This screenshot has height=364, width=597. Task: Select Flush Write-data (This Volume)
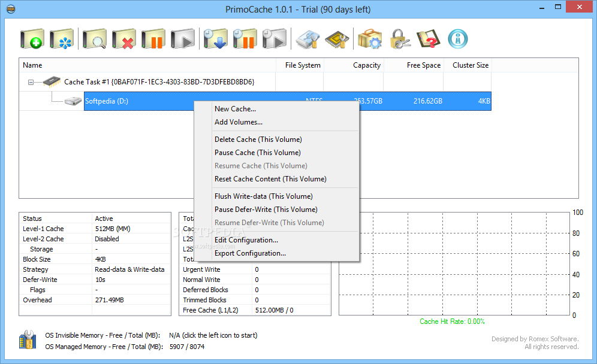click(x=264, y=196)
